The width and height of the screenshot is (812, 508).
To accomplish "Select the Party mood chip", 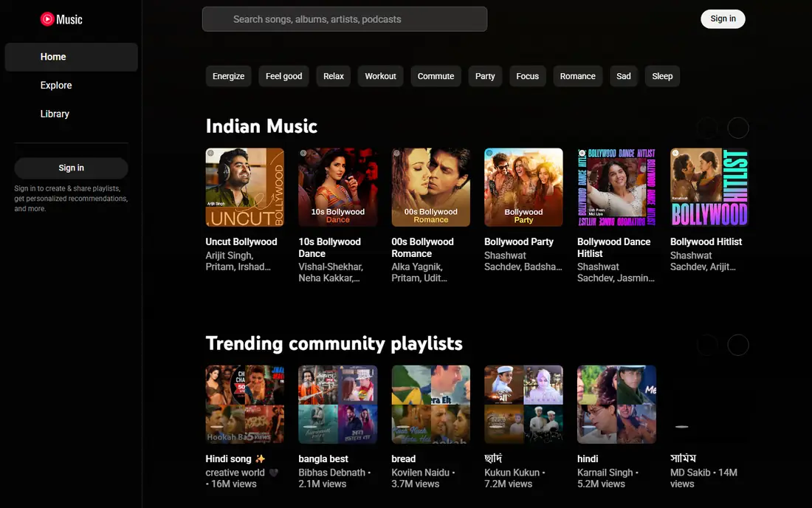I will point(485,76).
